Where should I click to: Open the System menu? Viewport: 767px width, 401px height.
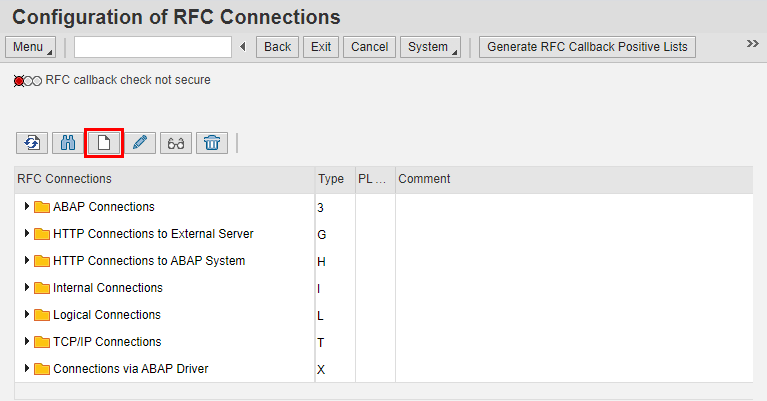432,47
